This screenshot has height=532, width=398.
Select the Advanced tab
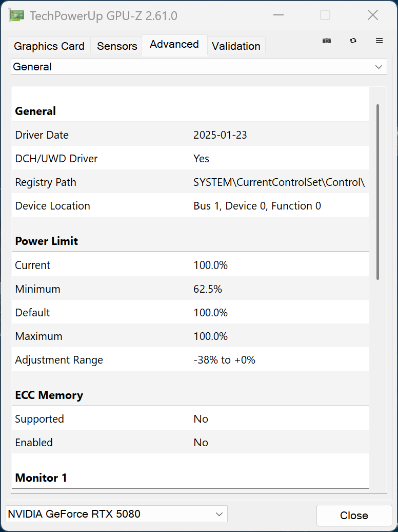(174, 45)
